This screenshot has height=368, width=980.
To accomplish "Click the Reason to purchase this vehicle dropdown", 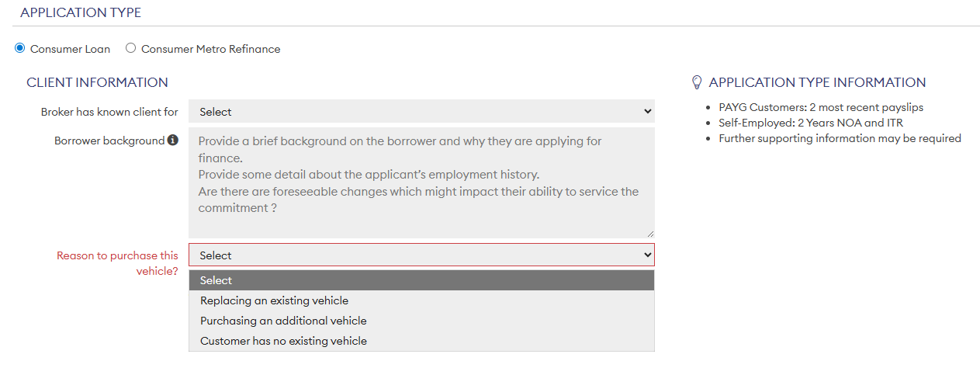I will (421, 255).
